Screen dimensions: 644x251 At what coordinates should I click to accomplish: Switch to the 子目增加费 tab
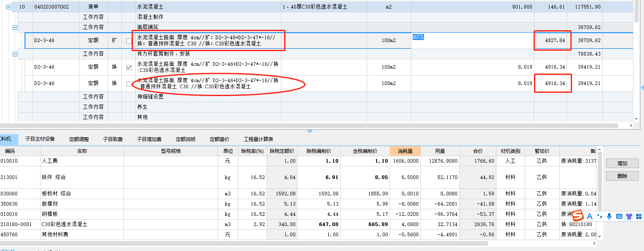pos(149,139)
